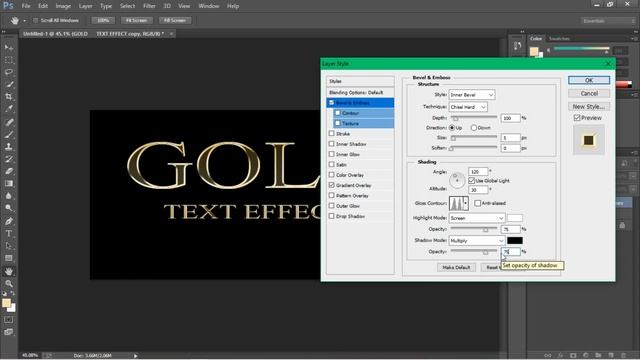The height and width of the screenshot is (360, 640).
Task: Open the Layer menu
Action: 85,6
